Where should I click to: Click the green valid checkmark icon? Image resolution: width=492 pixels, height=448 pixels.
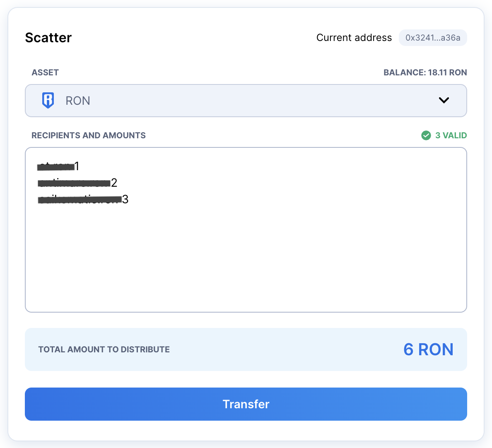[x=426, y=135]
